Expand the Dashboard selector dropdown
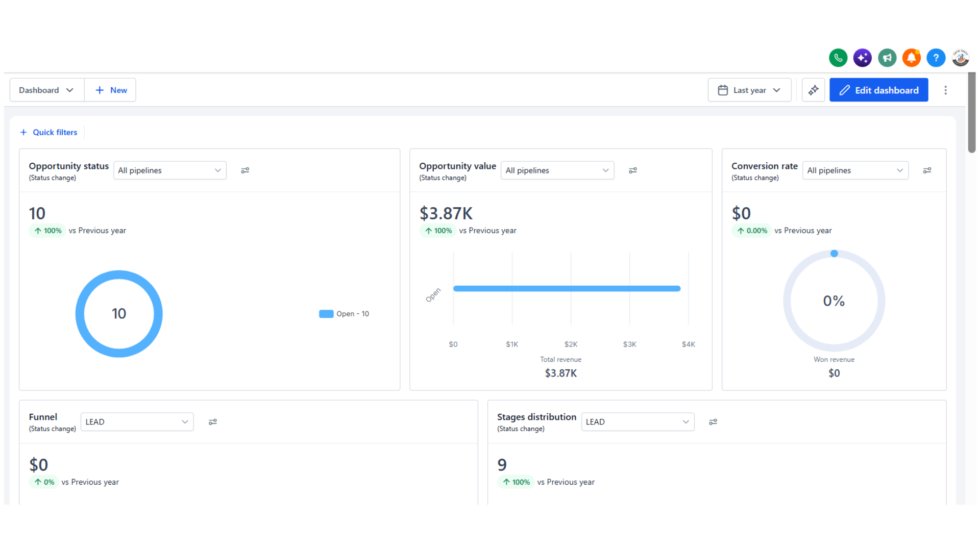This screenshot has width=980, height=551. point(47,90)
